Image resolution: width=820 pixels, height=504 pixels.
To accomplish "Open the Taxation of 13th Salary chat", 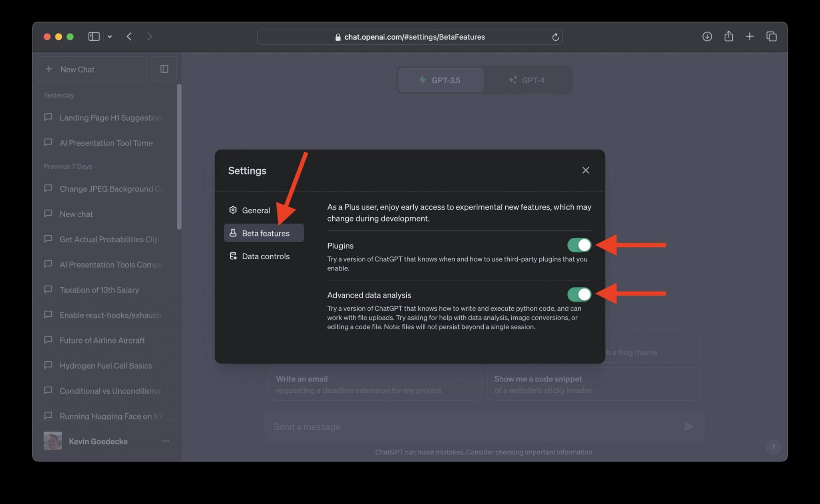I will coord(99,290).
